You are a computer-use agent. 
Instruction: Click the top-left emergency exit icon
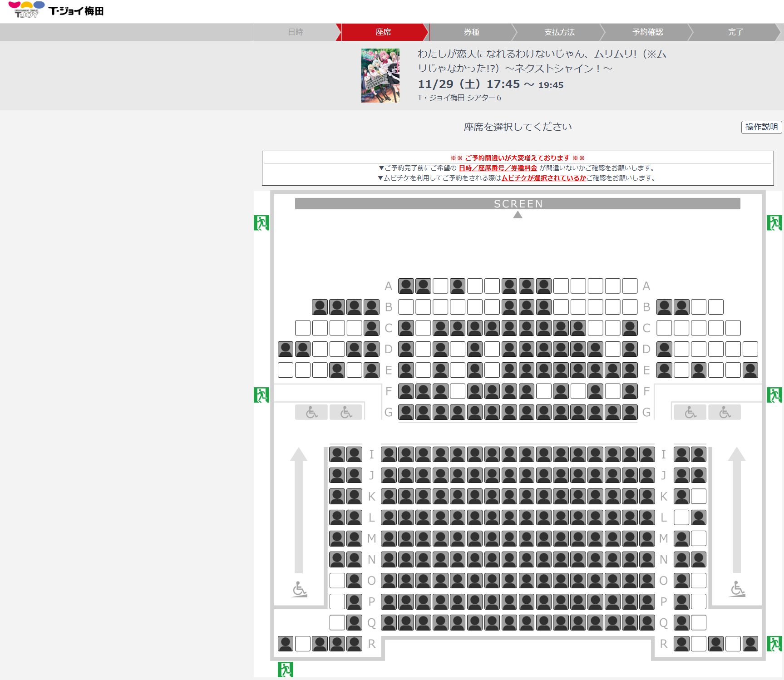coord(261,222)
